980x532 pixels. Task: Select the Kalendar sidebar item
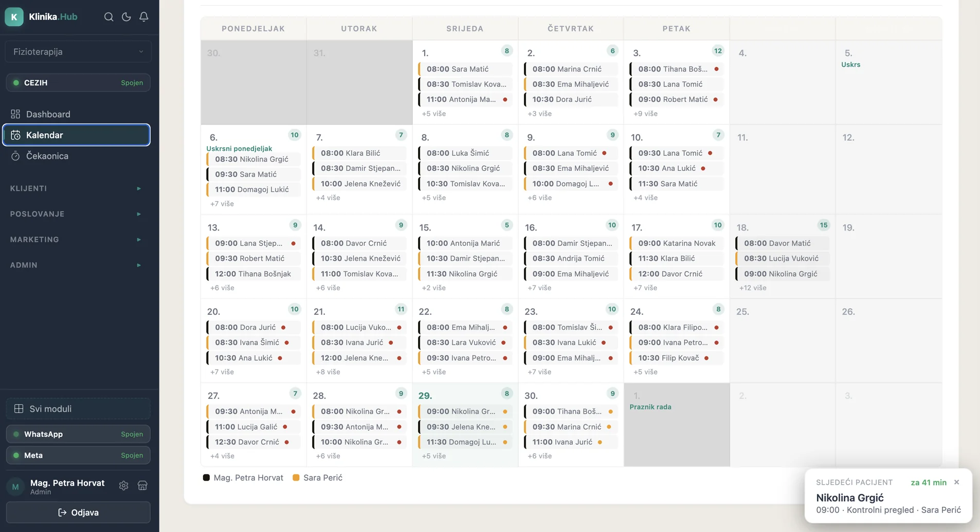click(x=76, y=135)
